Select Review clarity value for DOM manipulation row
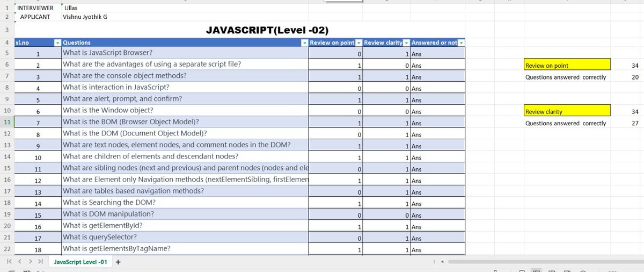644x272 pixels. (387, 215)
